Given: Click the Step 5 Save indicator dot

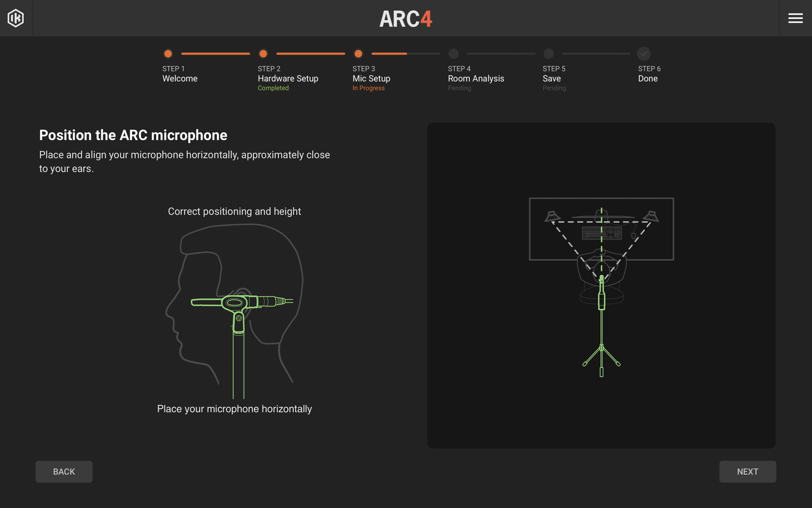Looking at the screenshot, I should (548, 54).
